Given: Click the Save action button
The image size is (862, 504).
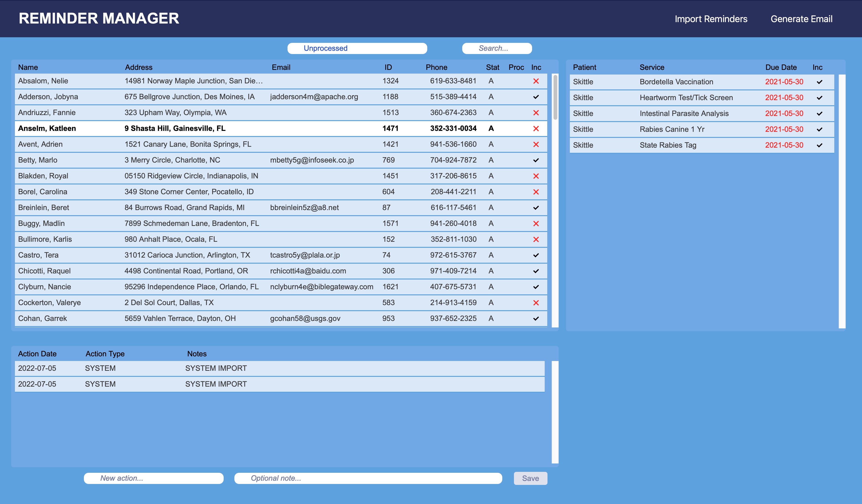Looking at the screenshot, I should tap(530, 478).
